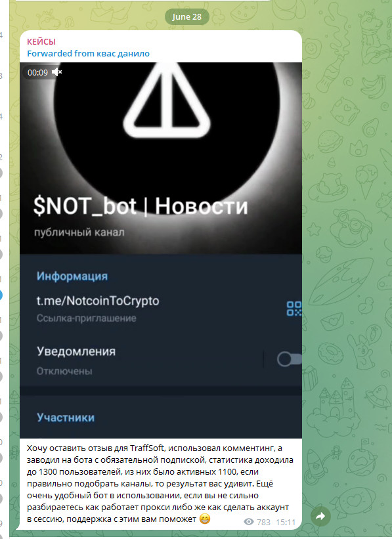Click the Отключены notification status text
This screenshot has width=392, height=539.
click(x=64, y=371)
